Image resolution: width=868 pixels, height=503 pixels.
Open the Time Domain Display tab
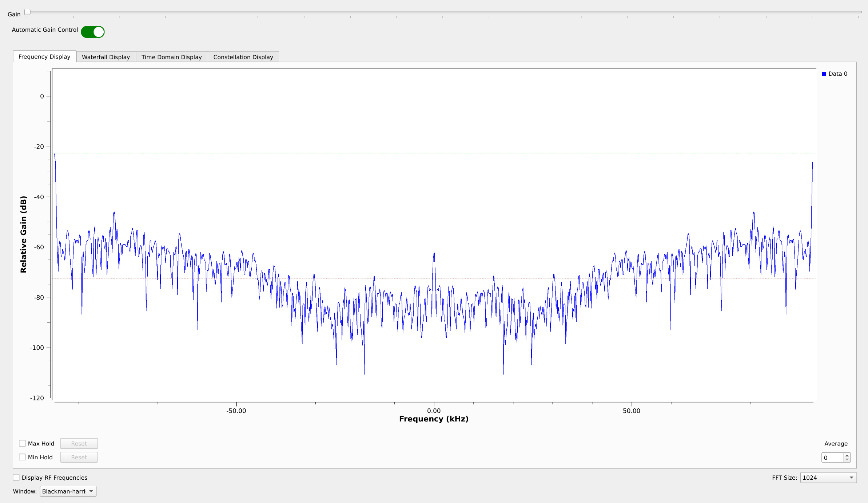coord(172,57)
